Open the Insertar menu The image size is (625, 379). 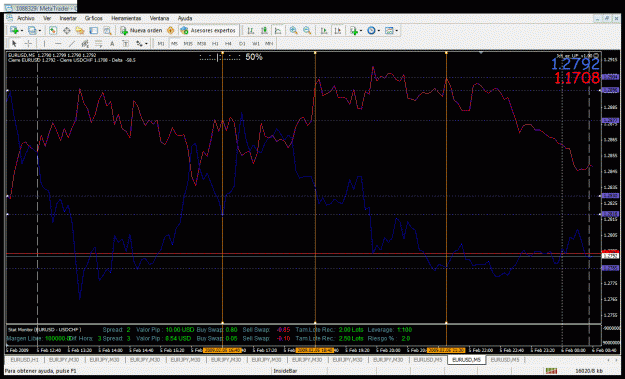coord(68,18)
